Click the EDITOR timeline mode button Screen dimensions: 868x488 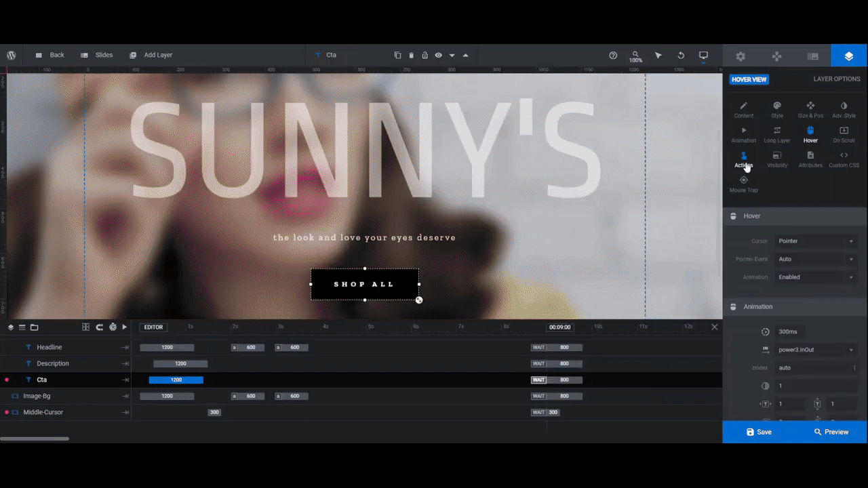point(153,327)
